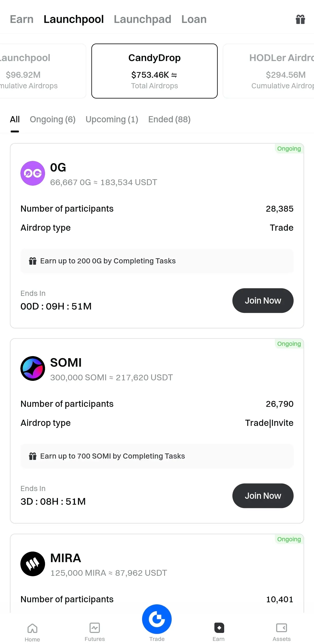The image size is (314, 644).
Task: Tap the SOMI token logo
Action: pyautogui.click(x=33, y=368)
